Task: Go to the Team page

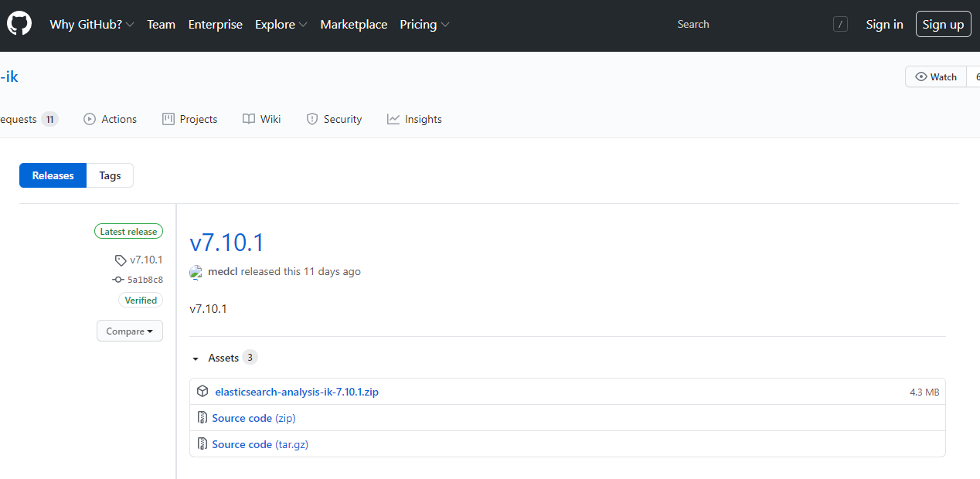Action: coord(161,25)
